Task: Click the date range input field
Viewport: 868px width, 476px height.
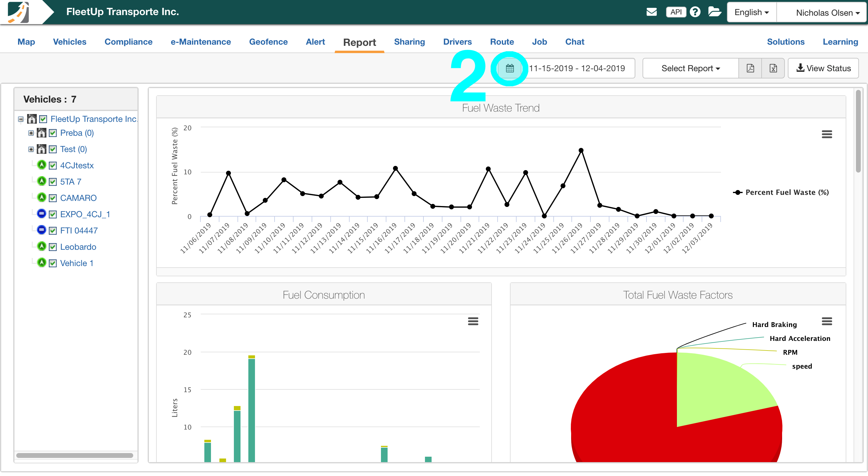Action: point(577,68)
